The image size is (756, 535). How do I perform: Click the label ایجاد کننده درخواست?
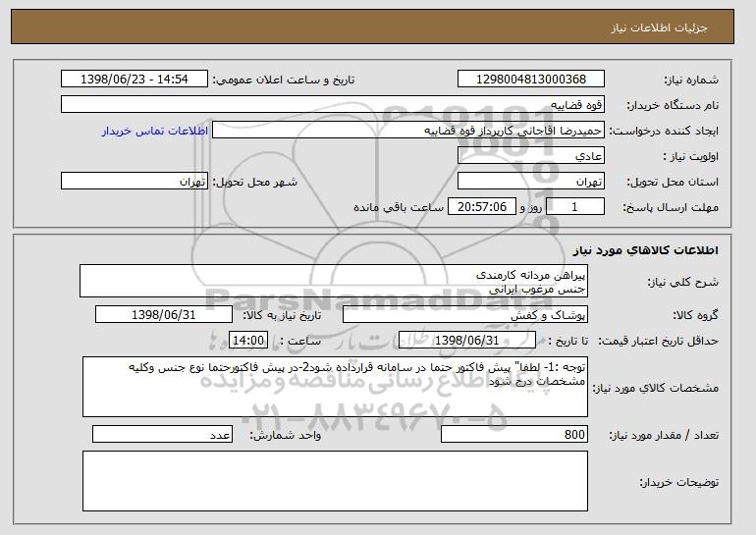click(x=664, y=131)
